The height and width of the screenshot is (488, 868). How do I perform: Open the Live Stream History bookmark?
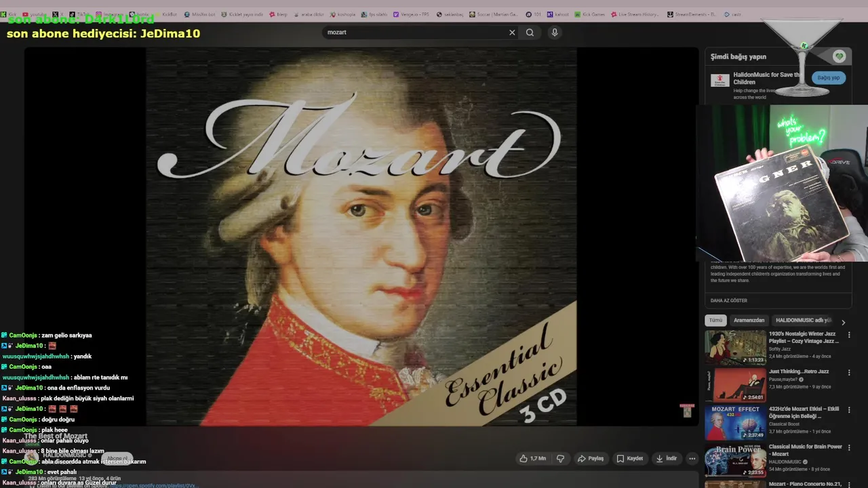tap(635, 14)
